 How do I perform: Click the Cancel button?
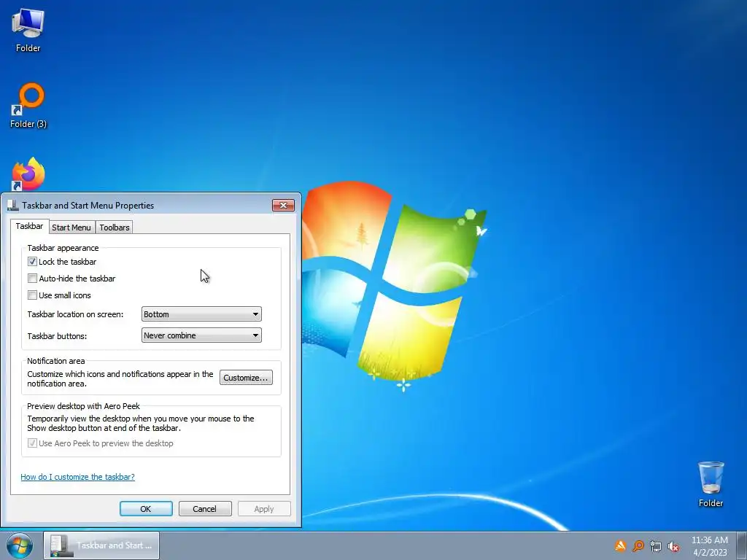tap(205, 508)
